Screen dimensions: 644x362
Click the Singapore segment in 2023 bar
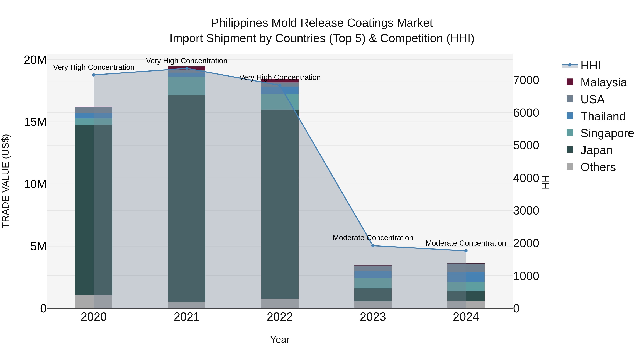373,283
